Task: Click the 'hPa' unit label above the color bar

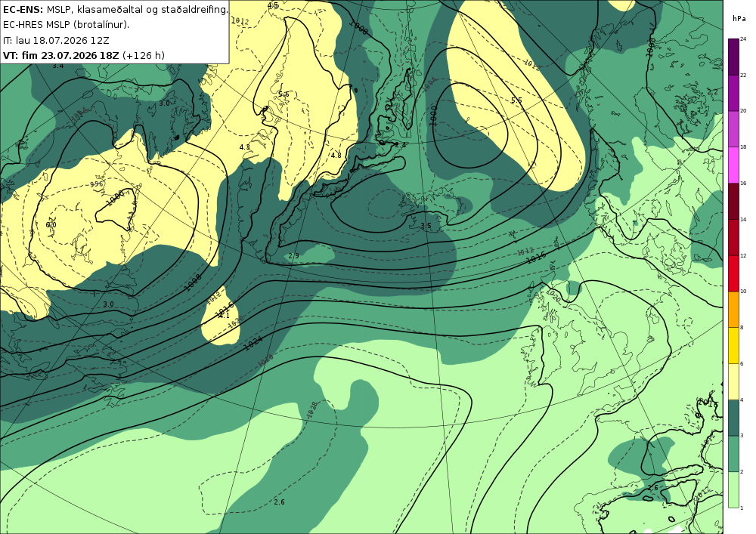Action: tap(739, 18)
